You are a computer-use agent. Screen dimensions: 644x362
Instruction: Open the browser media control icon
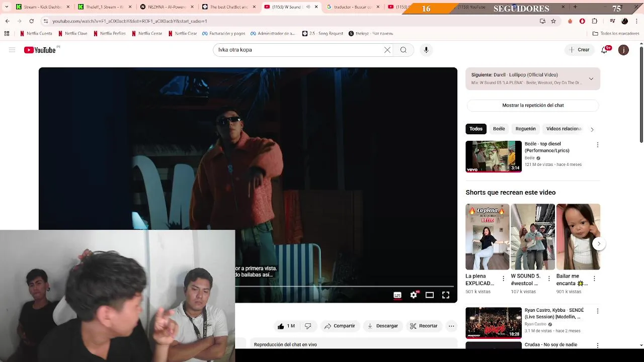click(612, 21)
